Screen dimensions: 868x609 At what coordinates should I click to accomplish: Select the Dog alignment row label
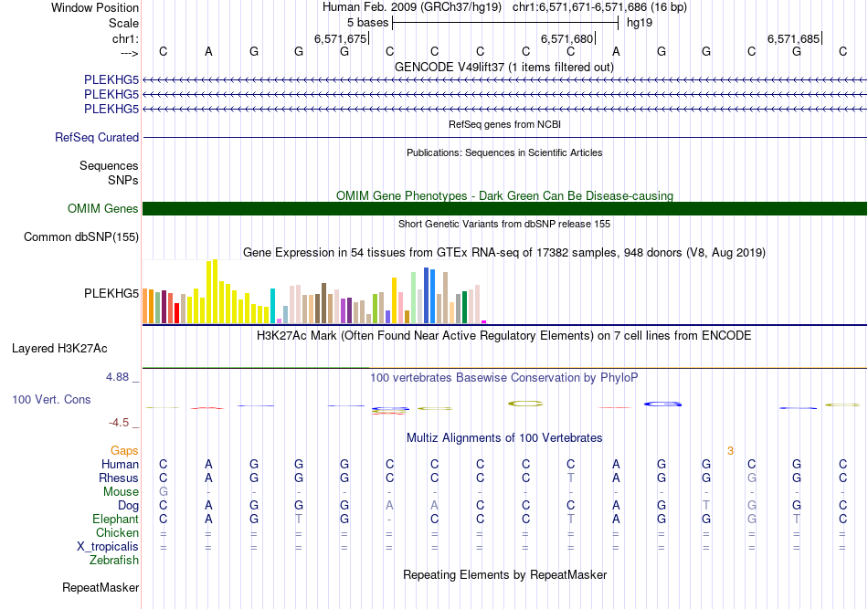(x=128, y=505)
